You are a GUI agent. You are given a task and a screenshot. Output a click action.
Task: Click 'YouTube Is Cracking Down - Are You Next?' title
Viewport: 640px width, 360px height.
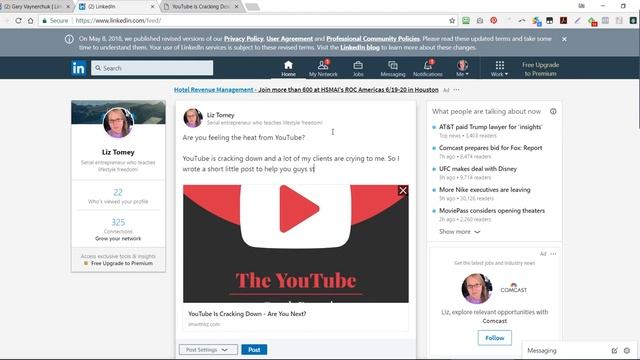[247, 313]
